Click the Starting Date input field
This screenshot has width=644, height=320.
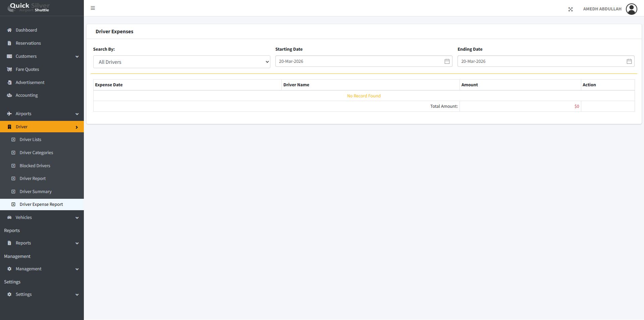click(x=359, y=61)
